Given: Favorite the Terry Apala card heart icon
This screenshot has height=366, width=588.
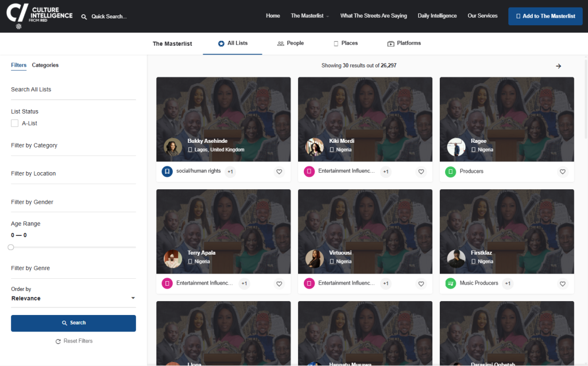Looking at the screenshot, I should [x=279, y=283].
